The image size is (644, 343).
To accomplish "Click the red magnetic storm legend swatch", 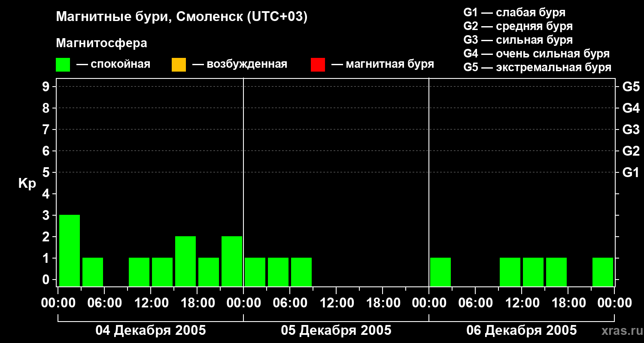I will tap(318, 64).
